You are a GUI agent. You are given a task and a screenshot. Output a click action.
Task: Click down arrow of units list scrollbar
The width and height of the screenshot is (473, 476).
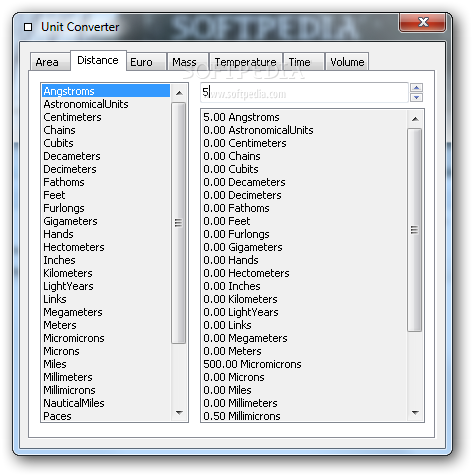pos(179,413)
